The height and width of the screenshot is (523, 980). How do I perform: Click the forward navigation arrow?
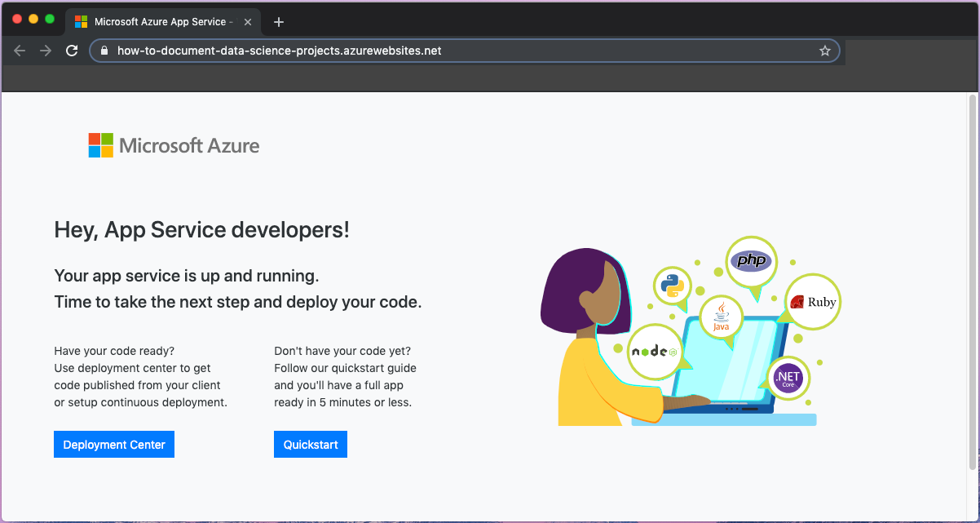[x=46, y=50]
